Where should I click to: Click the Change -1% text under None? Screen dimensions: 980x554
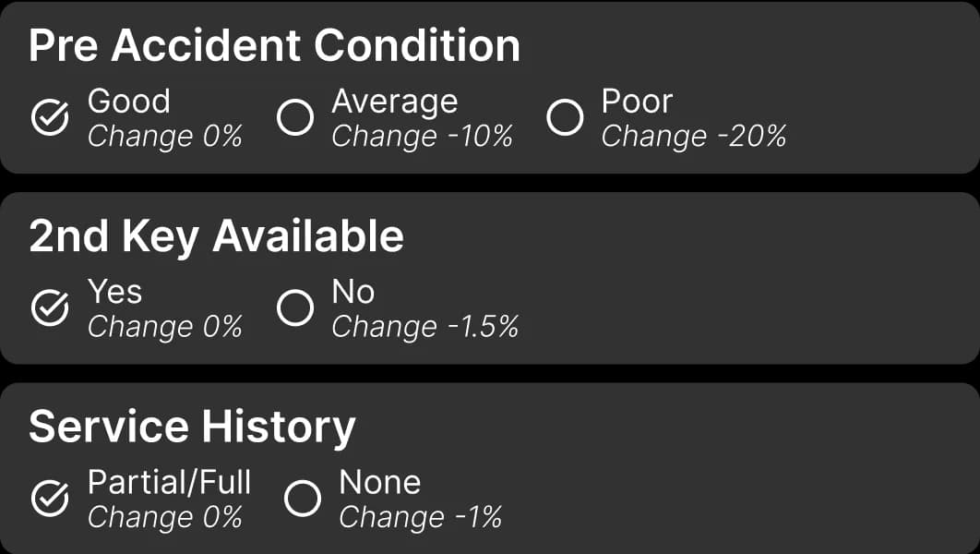pyautogui.click(x=420, y=517)
